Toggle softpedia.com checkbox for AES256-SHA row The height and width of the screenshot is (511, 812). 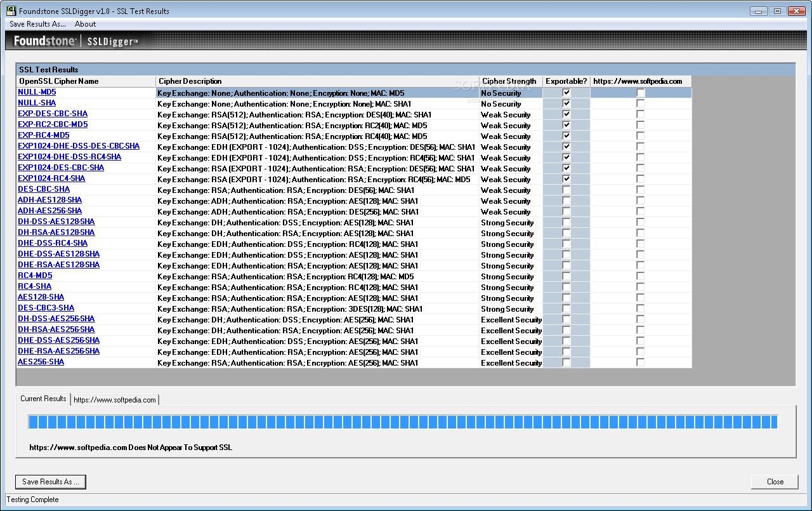pos(641,362)
